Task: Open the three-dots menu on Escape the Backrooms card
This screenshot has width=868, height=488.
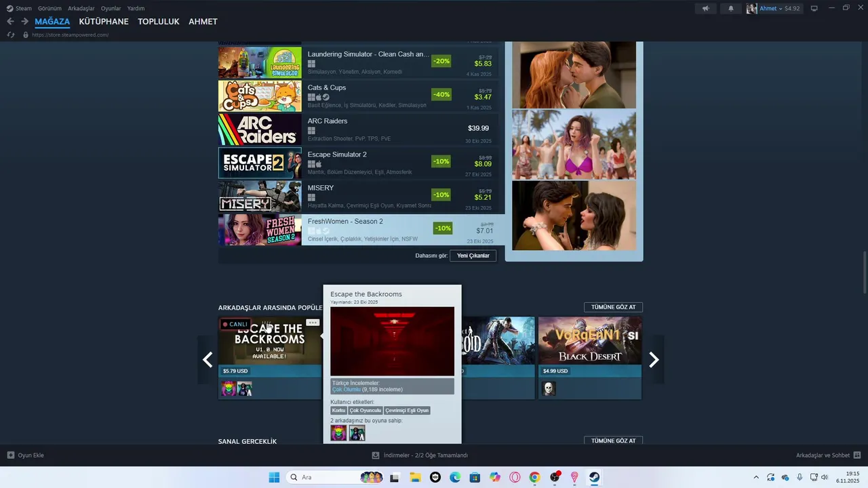Action: coord(313,323)
